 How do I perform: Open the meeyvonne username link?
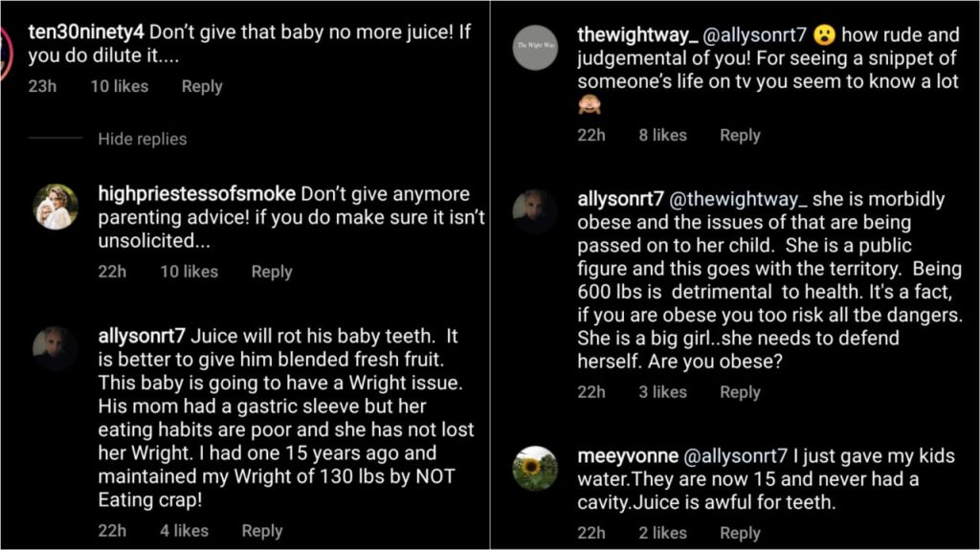[x=628, y=456]
